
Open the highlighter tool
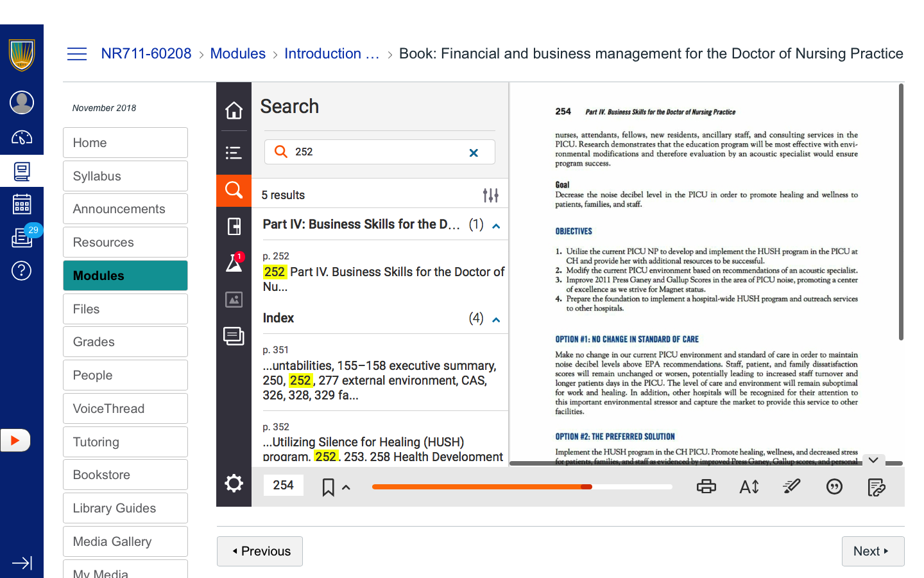click(791, 487)
